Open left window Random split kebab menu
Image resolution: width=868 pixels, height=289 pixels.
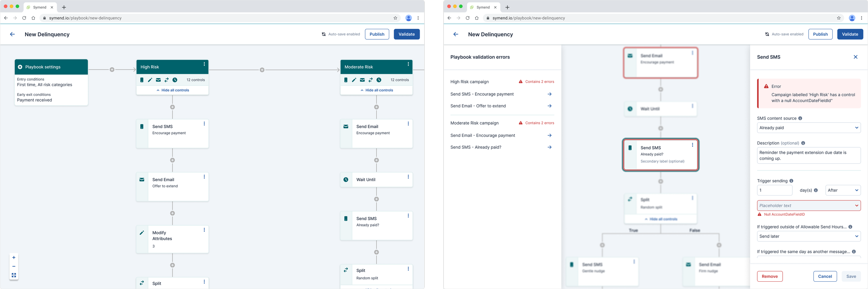[408, 269]
